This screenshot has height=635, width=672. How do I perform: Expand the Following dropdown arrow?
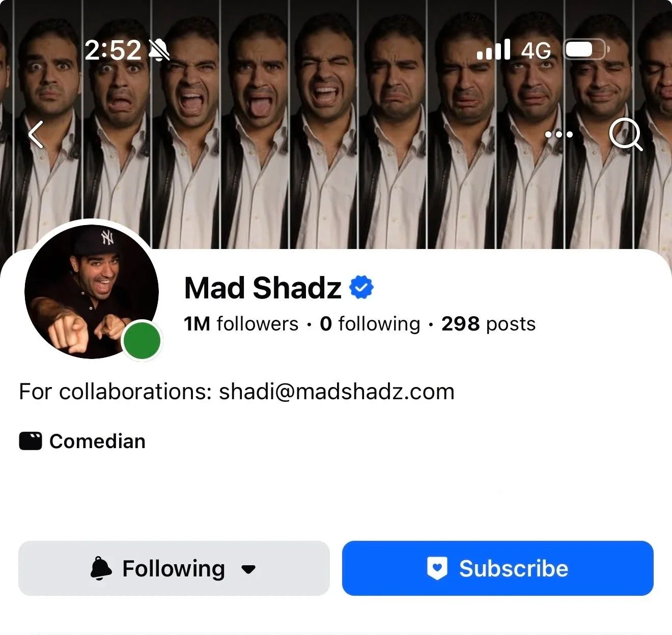click(248, 569)
